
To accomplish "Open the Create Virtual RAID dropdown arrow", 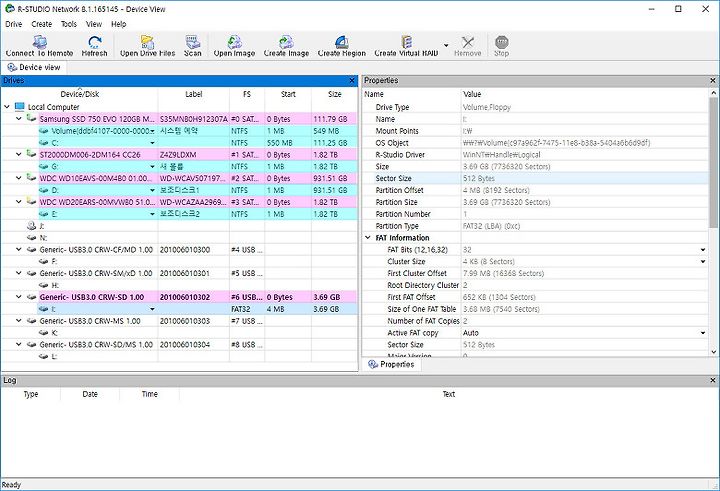I will click(446, 45).
